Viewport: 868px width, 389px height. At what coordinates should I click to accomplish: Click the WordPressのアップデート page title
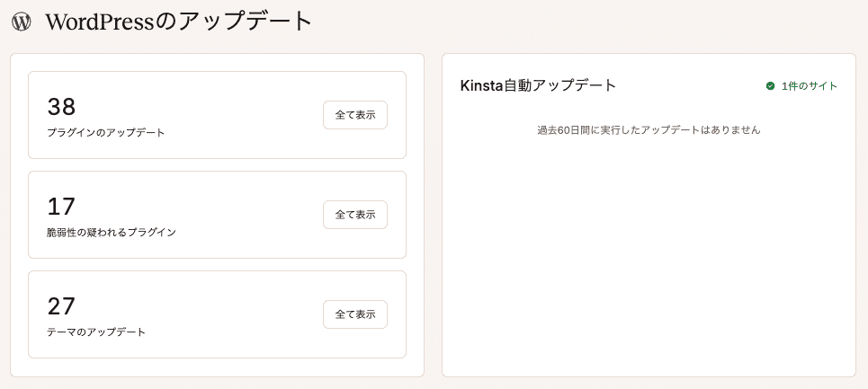tap(179, 22)
